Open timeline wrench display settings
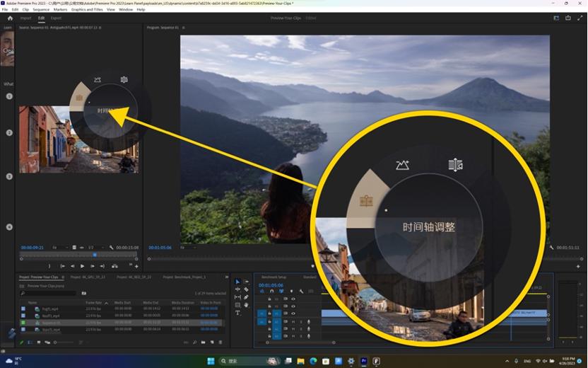 [301, 292]
